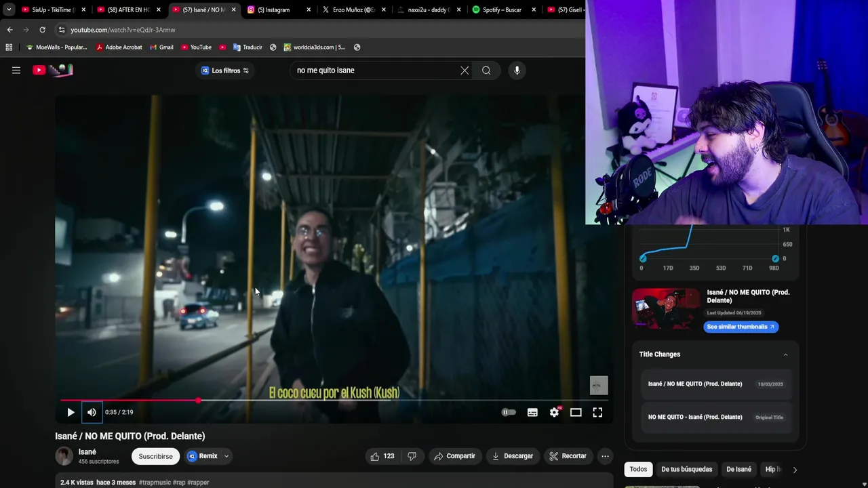Open the Gmail bookmark

[x=161, y=47]
